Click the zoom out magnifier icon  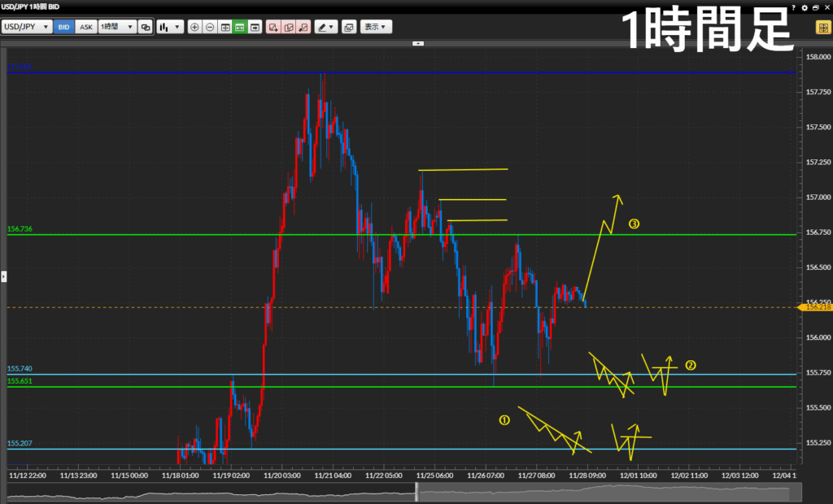210,27
